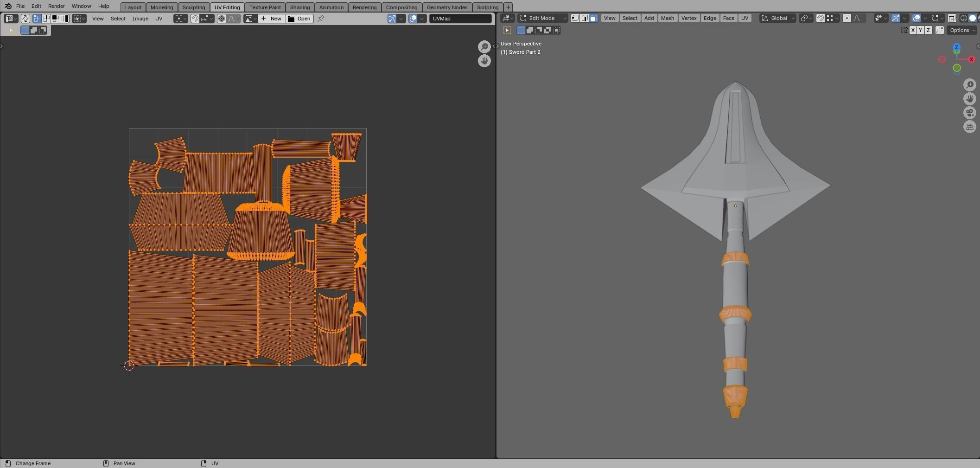Select UV island selection mode
Image resolution: width=980 pixels, height=468 pixels.
pos(64,19)
